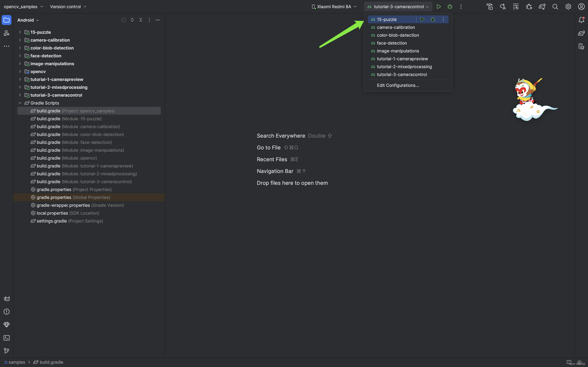This screenshot has width=588, height=367.
Task: Open the Logcat tool window
Action: point(7,299)
